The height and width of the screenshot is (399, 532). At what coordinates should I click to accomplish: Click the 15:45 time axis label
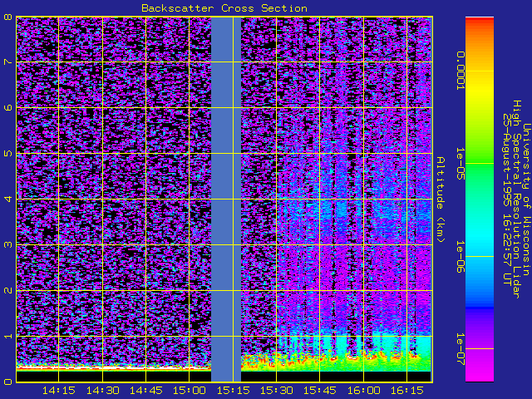pos(320,391)
